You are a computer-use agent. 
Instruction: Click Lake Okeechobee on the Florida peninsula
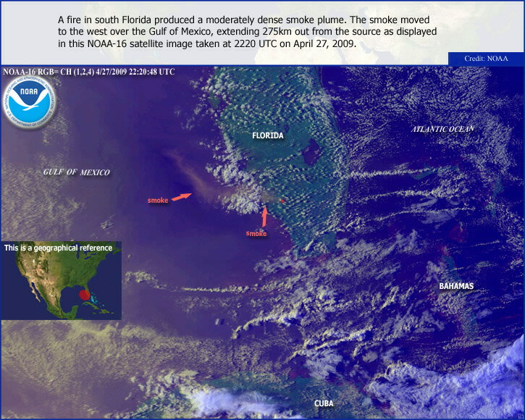pos(312,152)
